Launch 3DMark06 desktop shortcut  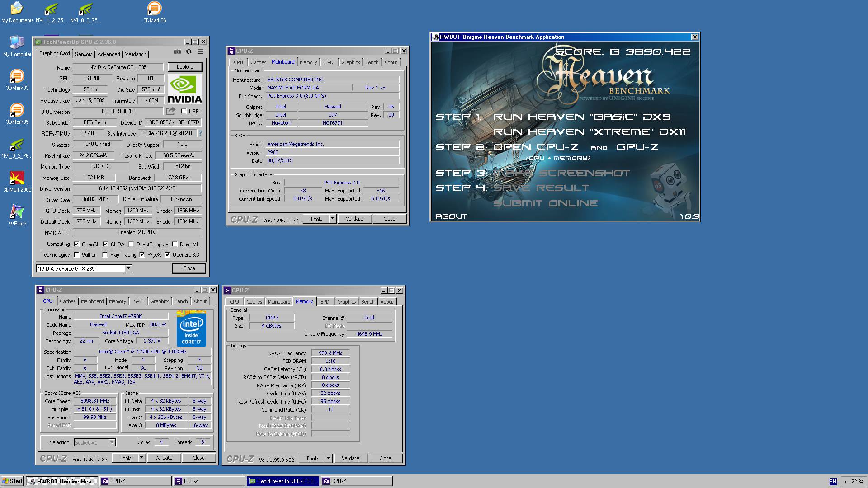155,12
